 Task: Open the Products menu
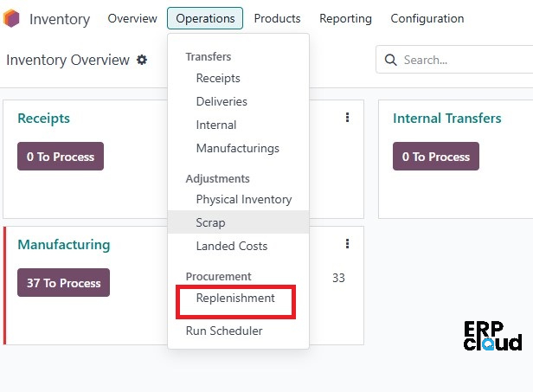pyautogui.click(x=277, y=18)
